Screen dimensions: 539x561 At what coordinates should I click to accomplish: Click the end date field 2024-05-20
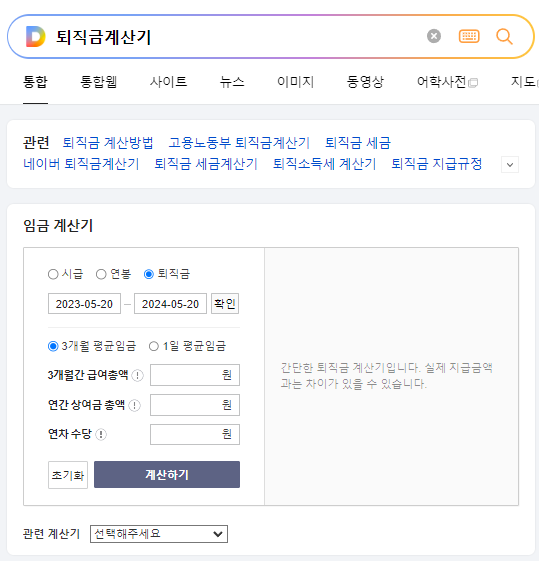click(170, 304)
